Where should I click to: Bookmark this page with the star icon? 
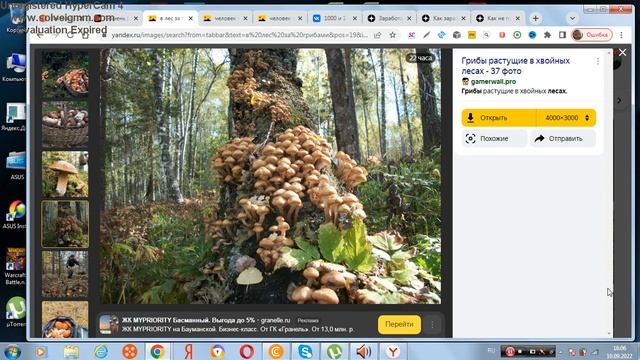[x=393, y=35]
